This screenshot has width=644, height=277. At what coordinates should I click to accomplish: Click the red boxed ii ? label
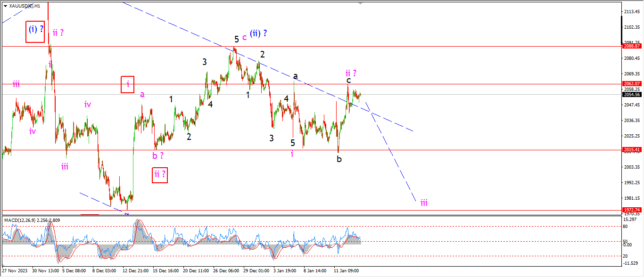[x=159, y=175]
